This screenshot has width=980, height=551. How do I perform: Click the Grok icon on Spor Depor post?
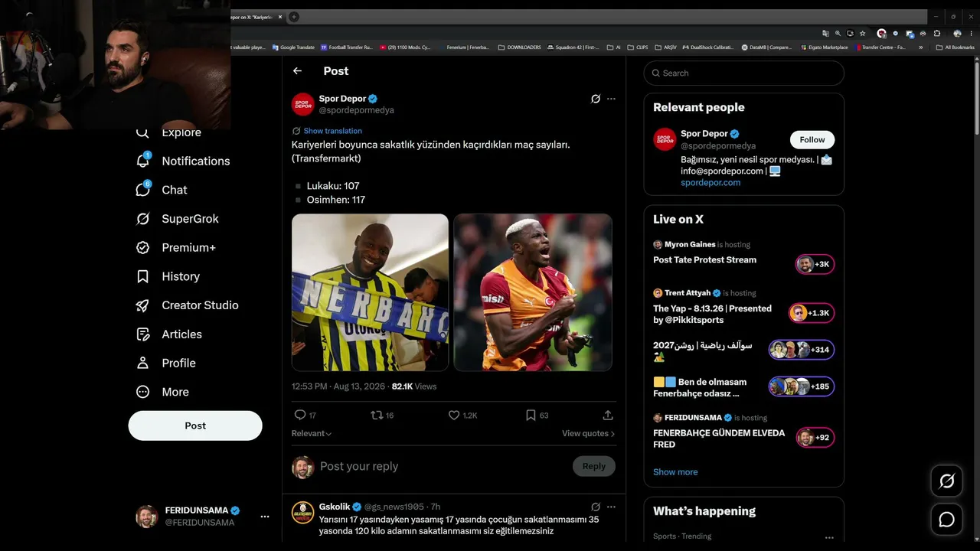596,99
